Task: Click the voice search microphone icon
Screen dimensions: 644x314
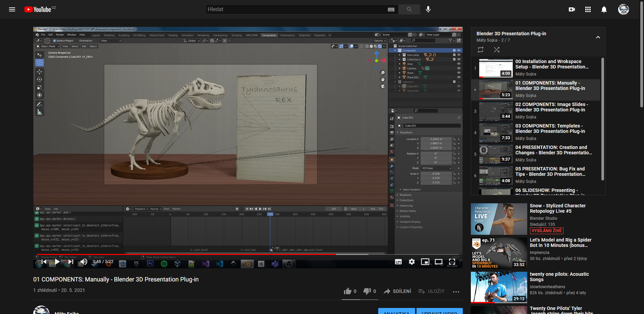Action: click(428, 9)
